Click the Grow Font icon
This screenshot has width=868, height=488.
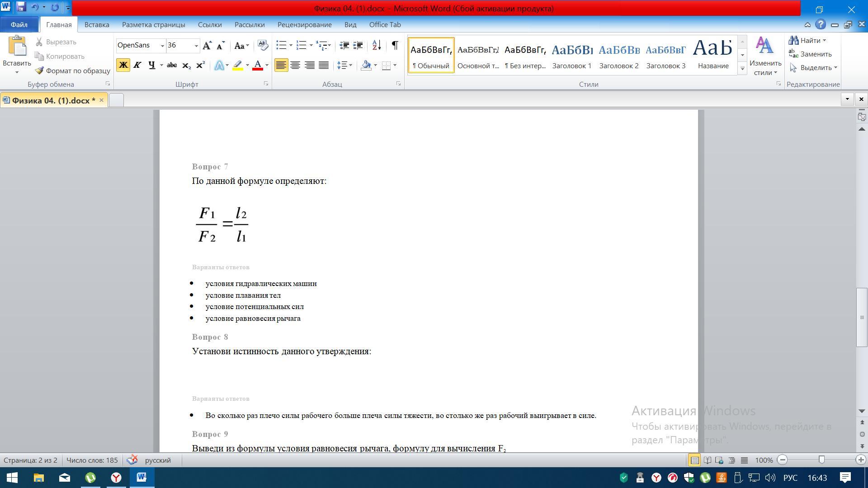207,45
